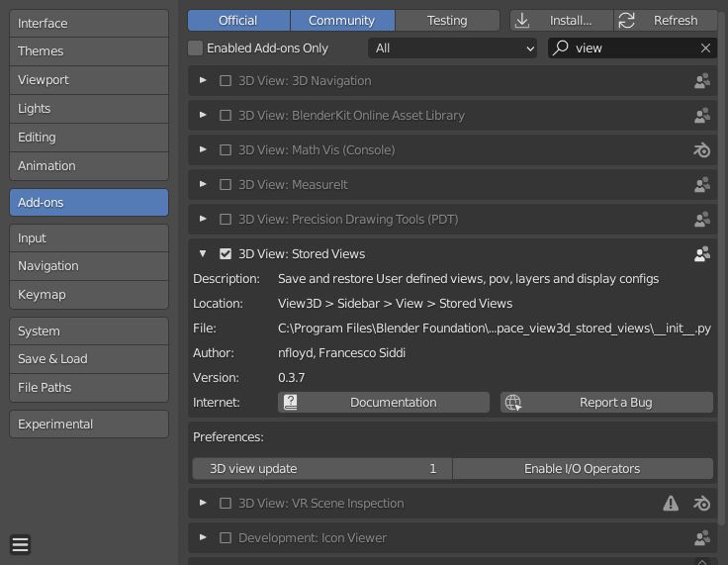Click community icon on Icon Viewer row
The width and height of the screenshot is (728, 565).
pyautogui.click(x=701, y=537)
